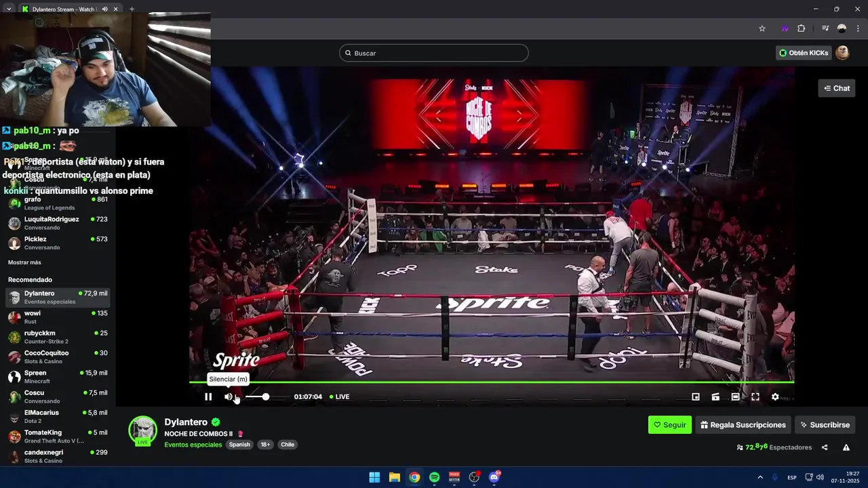
Task: Open the player settings gear
Action: [x=775, y=396]
